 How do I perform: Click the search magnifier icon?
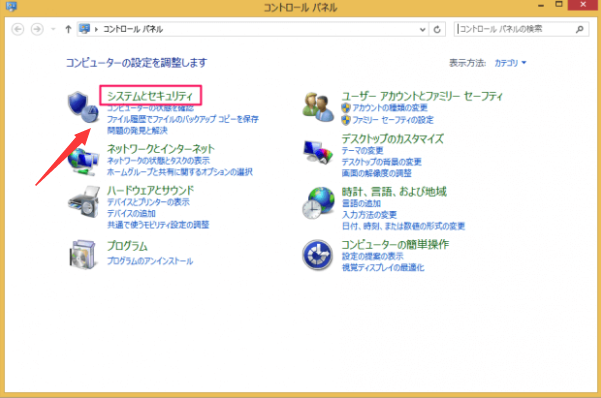(580, 29)
